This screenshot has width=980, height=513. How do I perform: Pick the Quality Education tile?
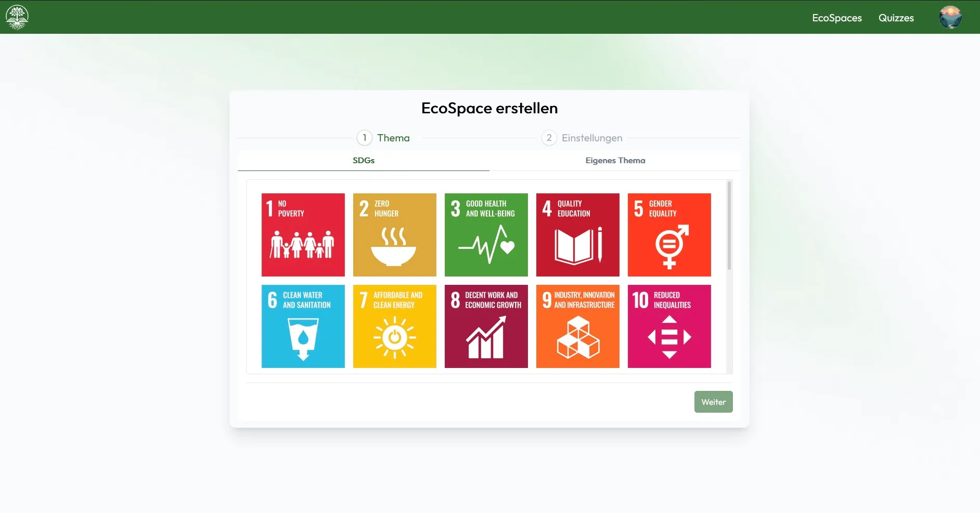(x=577, y=234)
